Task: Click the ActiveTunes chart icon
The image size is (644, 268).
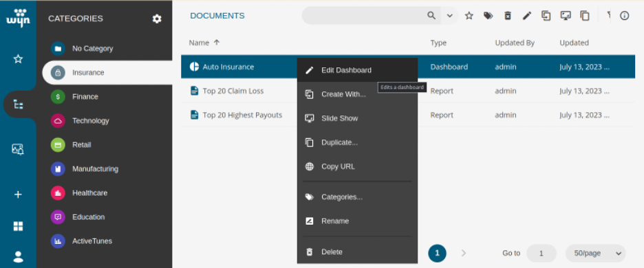Action: pos(58,241)
